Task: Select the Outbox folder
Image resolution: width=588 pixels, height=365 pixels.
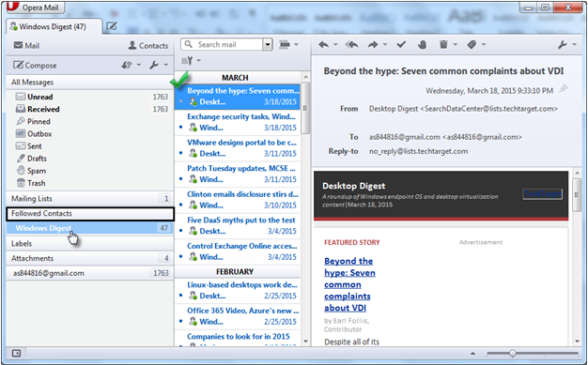Action: pyautogui.click(x=90, y=134)
